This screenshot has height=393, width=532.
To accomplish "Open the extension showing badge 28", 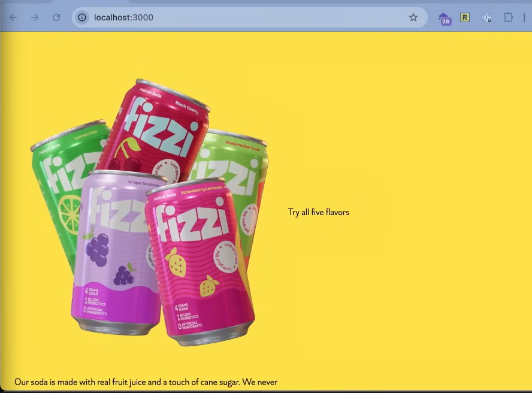I will click(445, 18).
